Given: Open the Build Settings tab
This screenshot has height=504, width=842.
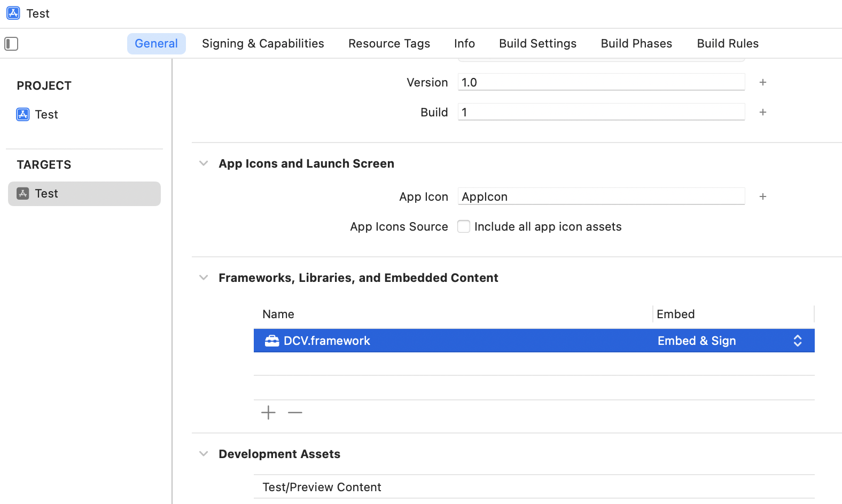Looking at the screenshot, I should coord(537,44).
